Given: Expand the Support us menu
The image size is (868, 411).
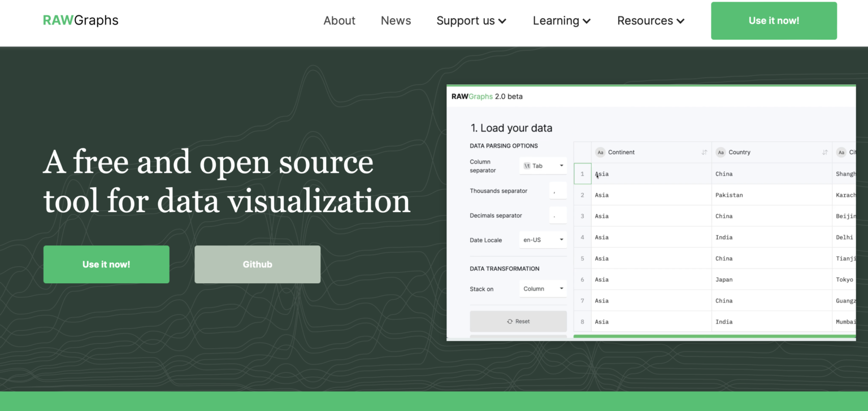Looking at the screenshot, I should [471, 21].
